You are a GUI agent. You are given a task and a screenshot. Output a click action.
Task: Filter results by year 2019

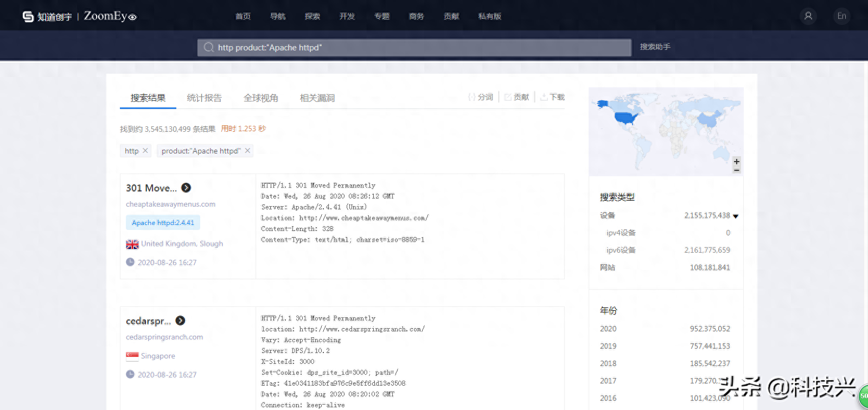point(608,347)
